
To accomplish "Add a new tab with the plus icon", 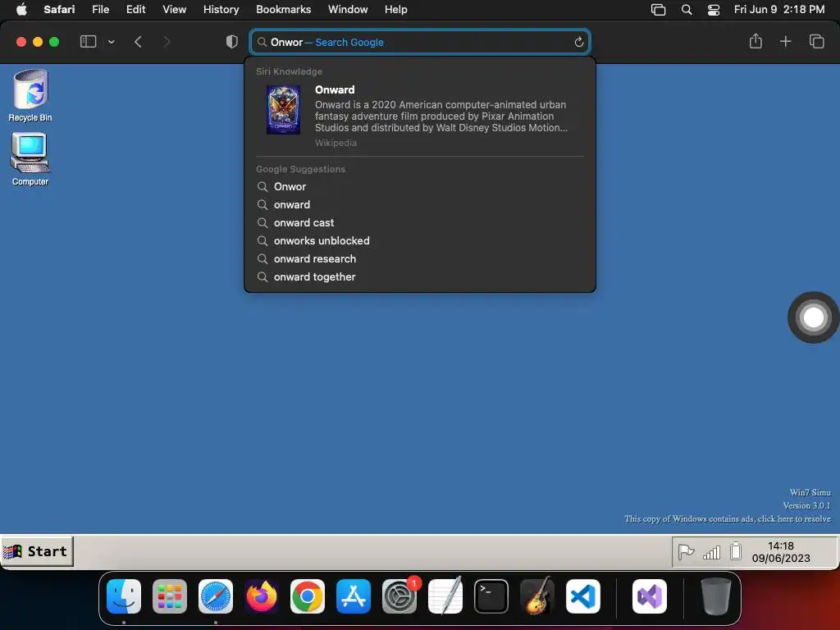I will pos(785,41).
